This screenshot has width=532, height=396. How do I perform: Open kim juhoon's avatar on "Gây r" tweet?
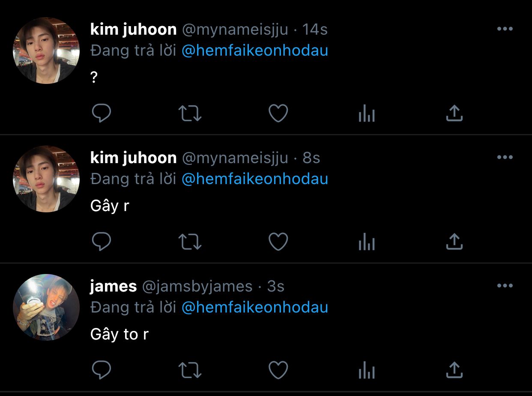click(x=46, y=179)
